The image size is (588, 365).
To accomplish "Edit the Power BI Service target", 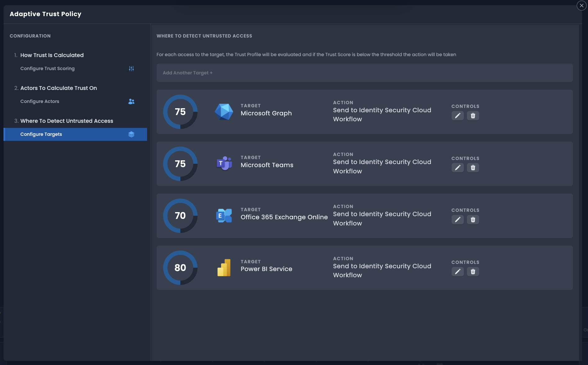I will click(458, 272).
